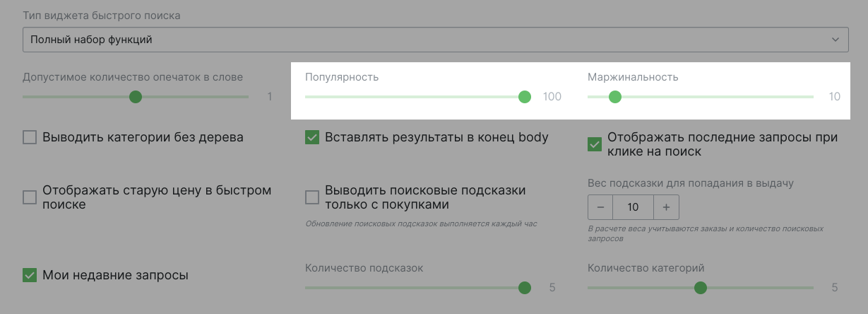Uncheck the 'Мои недавние запросы' checkbox
The width and height of the screenshot is (868, 314).
(30, 275)
